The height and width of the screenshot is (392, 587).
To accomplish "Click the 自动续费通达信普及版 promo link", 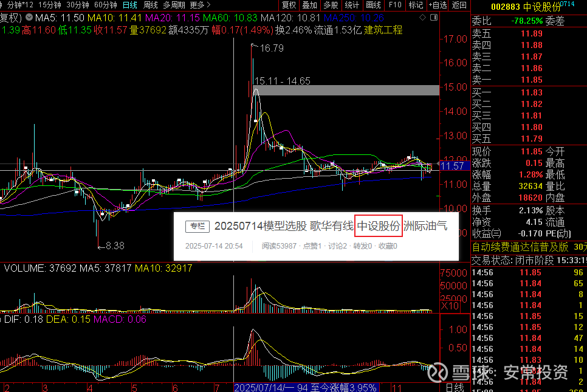I will (x=520, y=247).
